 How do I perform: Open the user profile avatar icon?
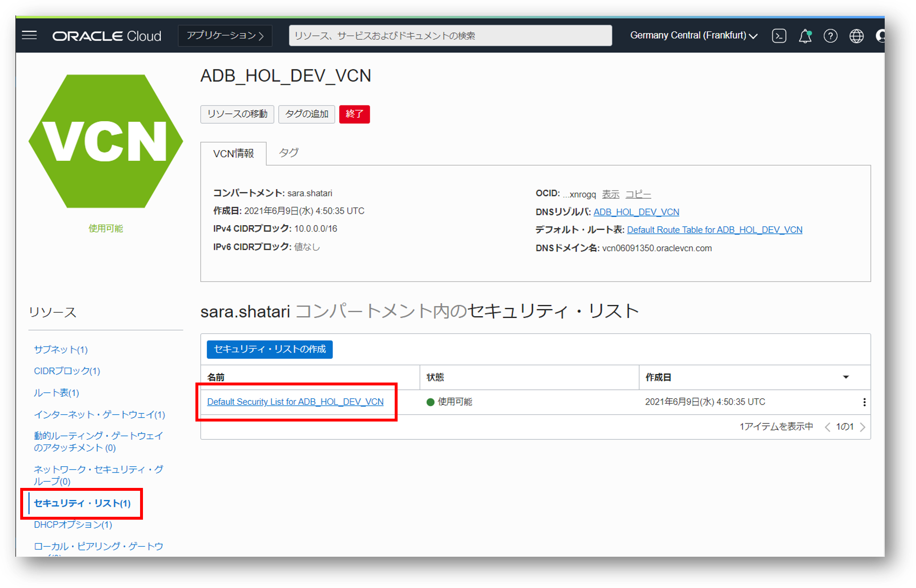point(880,36)
